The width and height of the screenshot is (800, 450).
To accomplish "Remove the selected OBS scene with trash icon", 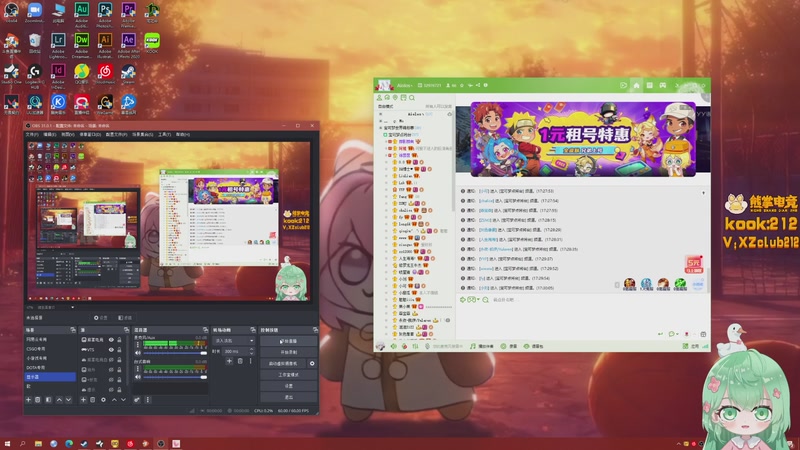I will 38,399.
